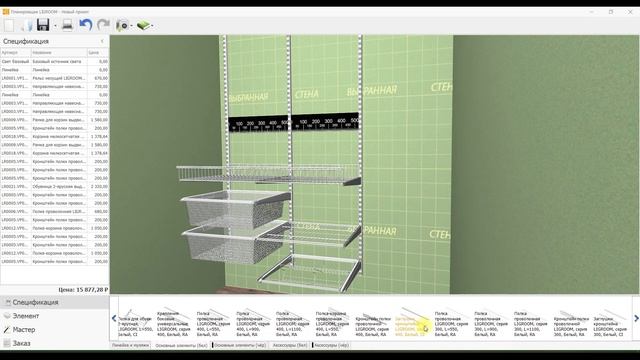Viewport: 640px width, 360px height.
Task: Open a project file from the toolbar
Action: [27, 25]
